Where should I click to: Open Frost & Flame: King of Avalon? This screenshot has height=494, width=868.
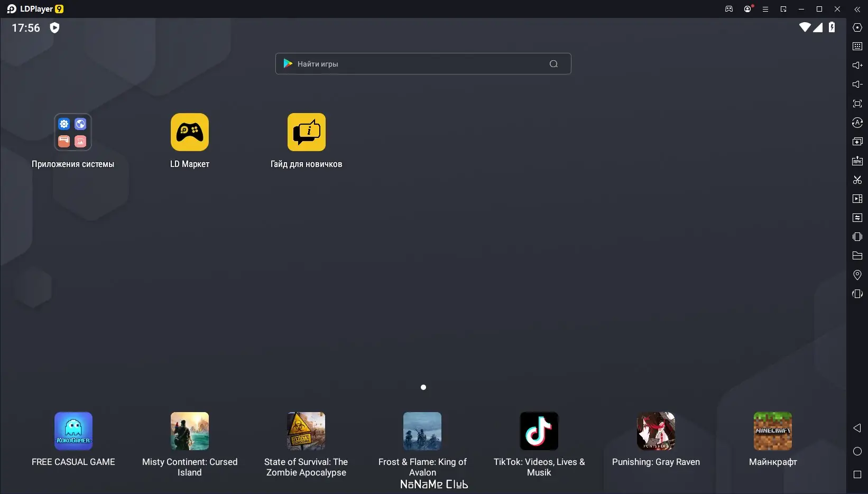(x=422, y=431)
